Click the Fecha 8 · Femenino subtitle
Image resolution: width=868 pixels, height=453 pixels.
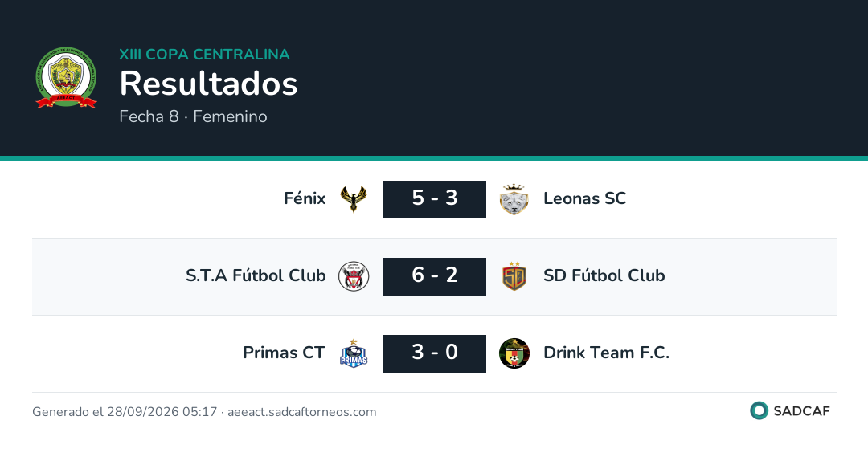click(193, 116)
